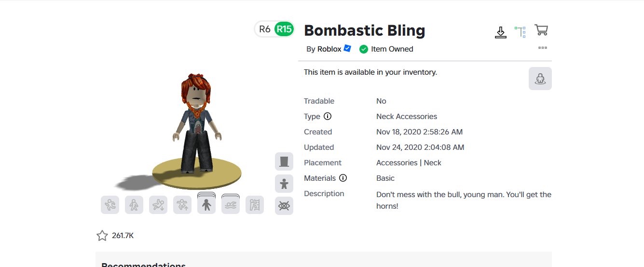Click the 3D avatar preview
The image size is (644, 267).
(x=197, y=126)
